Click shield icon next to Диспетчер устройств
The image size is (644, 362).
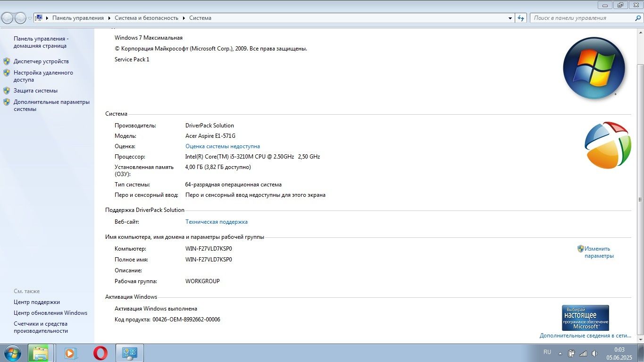coord(7,61)
